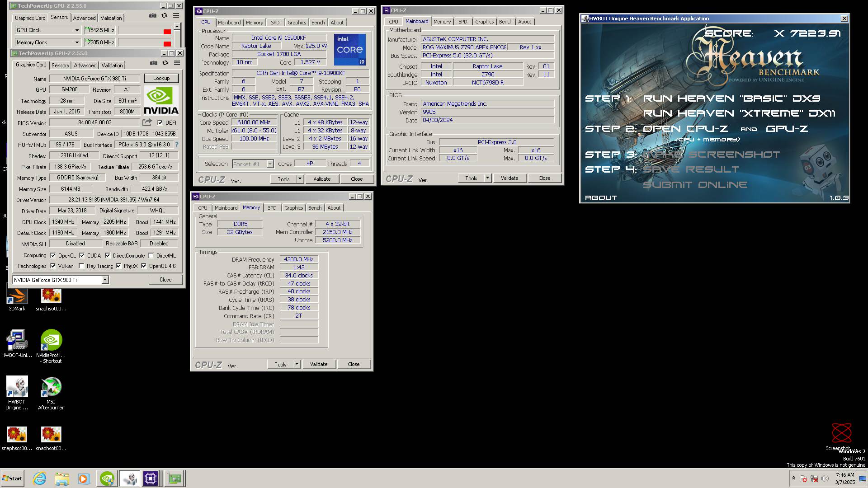Open the Graphics tab in the CPU-Z Memory window

[x=293, y=208]
